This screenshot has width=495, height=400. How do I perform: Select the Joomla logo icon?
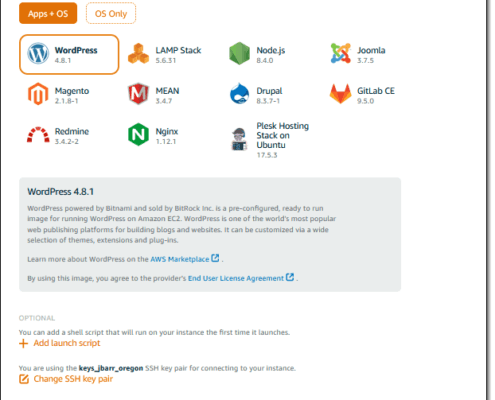pos(340,53)
